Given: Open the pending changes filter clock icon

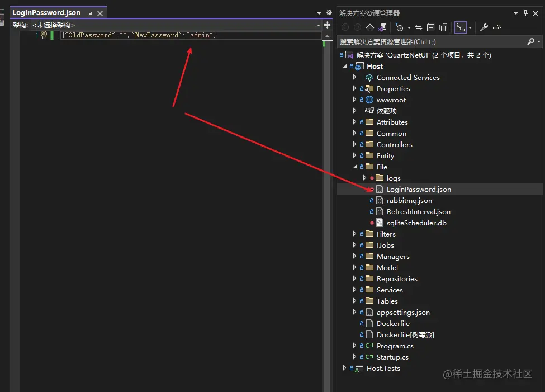Looking at the screenshot, I should [x=400, y=27].
